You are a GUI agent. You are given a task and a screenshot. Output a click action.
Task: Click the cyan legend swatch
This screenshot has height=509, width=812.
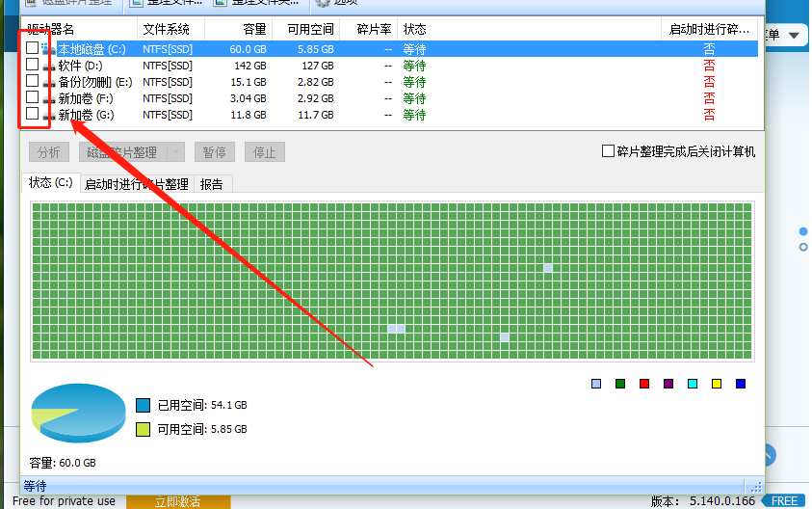point(693,384)
